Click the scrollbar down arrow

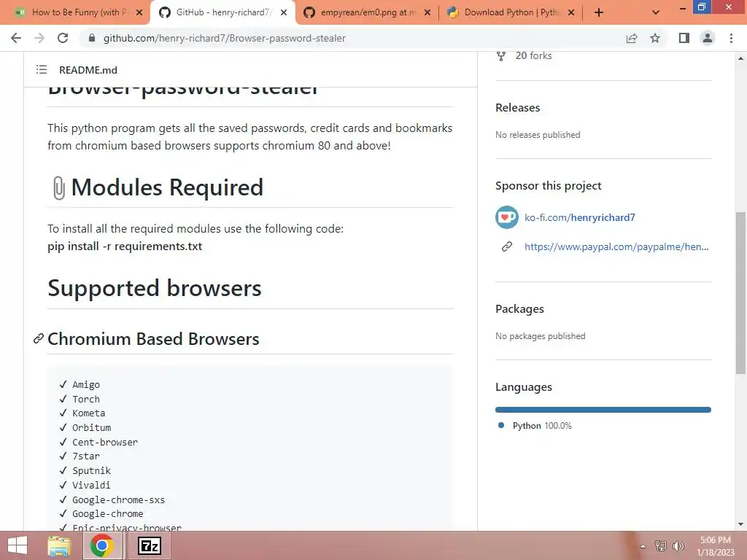(740, 524)
